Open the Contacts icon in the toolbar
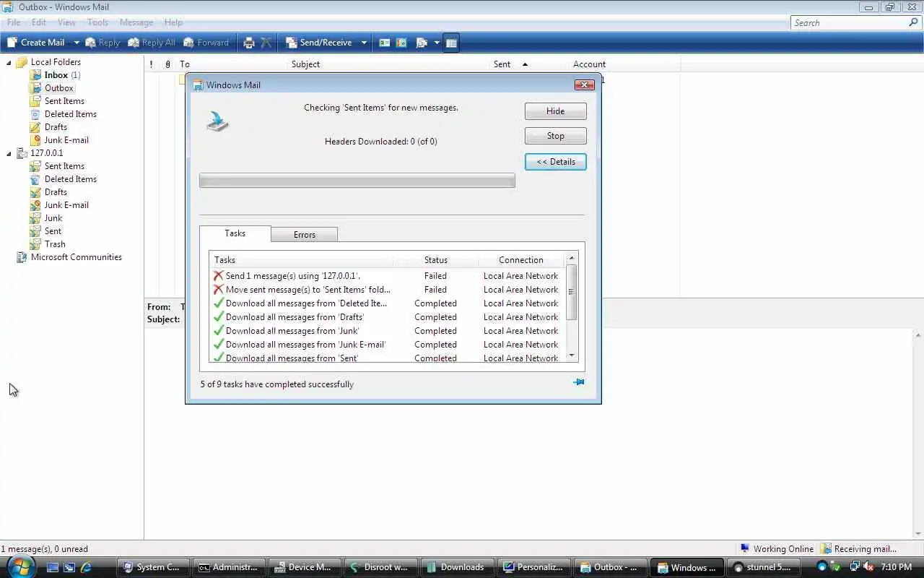The width and height of the screenshot is (924, 578). (x=385, y=43)
